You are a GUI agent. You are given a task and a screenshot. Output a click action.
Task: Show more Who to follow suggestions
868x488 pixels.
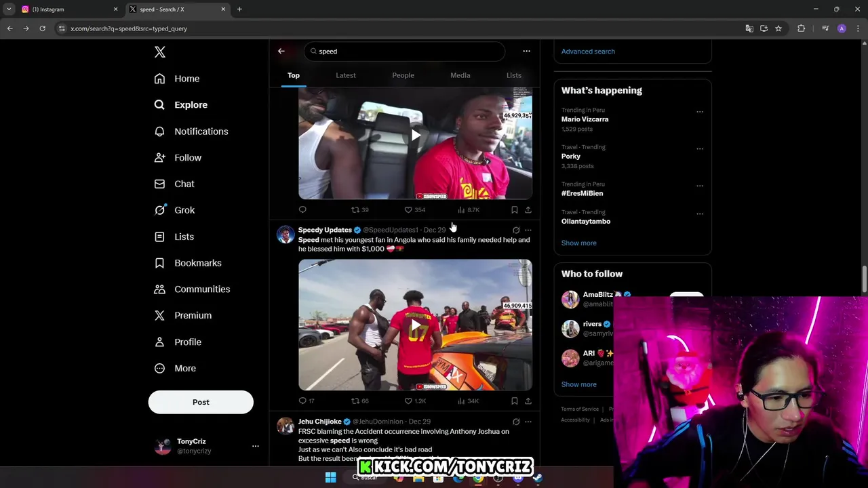click(578, 384)
